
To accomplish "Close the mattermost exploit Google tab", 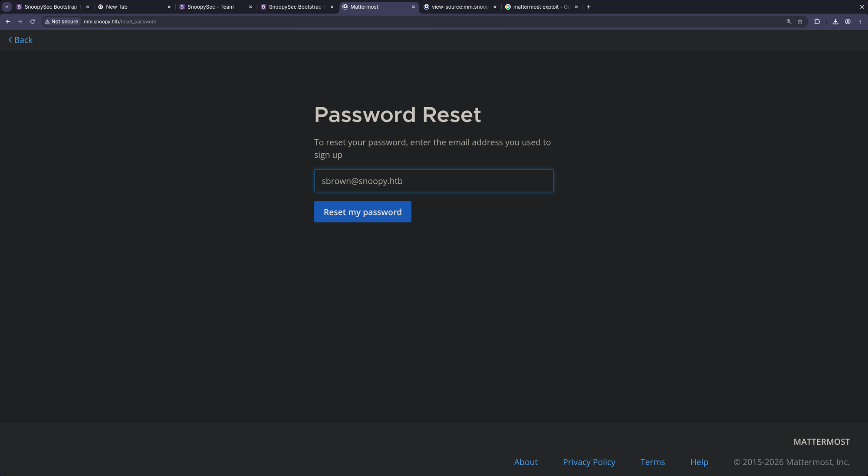I will [576, 7].
